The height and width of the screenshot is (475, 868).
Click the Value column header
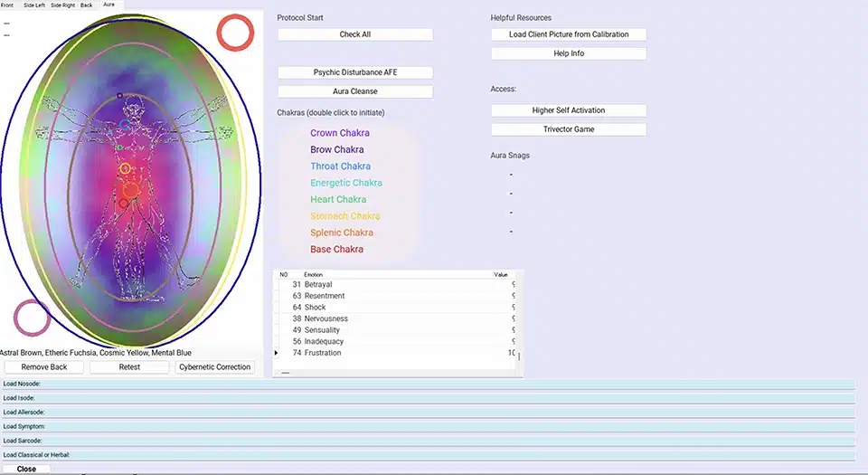(x=500, y=274)
